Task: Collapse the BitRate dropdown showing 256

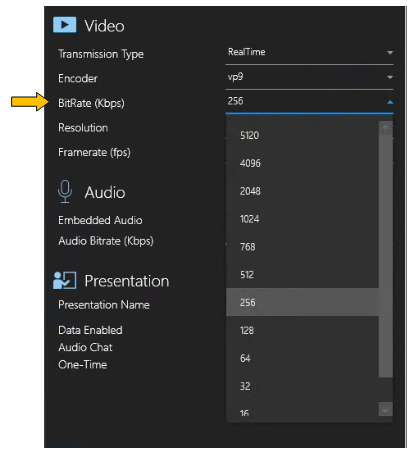Action: tap(390, 102)
